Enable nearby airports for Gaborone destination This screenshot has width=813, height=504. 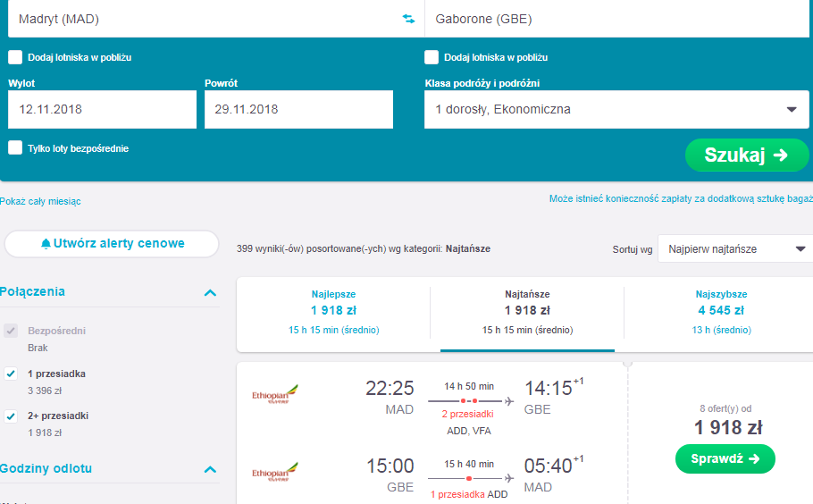click(x=432, y=57)
